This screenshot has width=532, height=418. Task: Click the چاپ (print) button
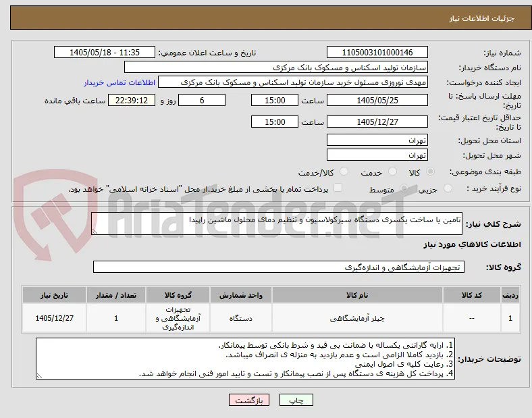click(x=296, y=400)
